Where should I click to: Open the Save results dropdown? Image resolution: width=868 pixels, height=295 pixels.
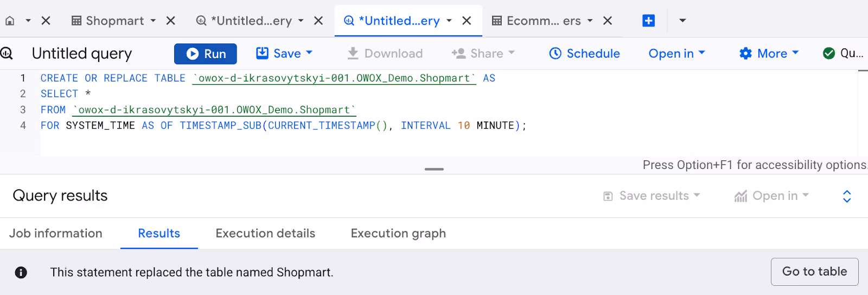click(652, 196)
